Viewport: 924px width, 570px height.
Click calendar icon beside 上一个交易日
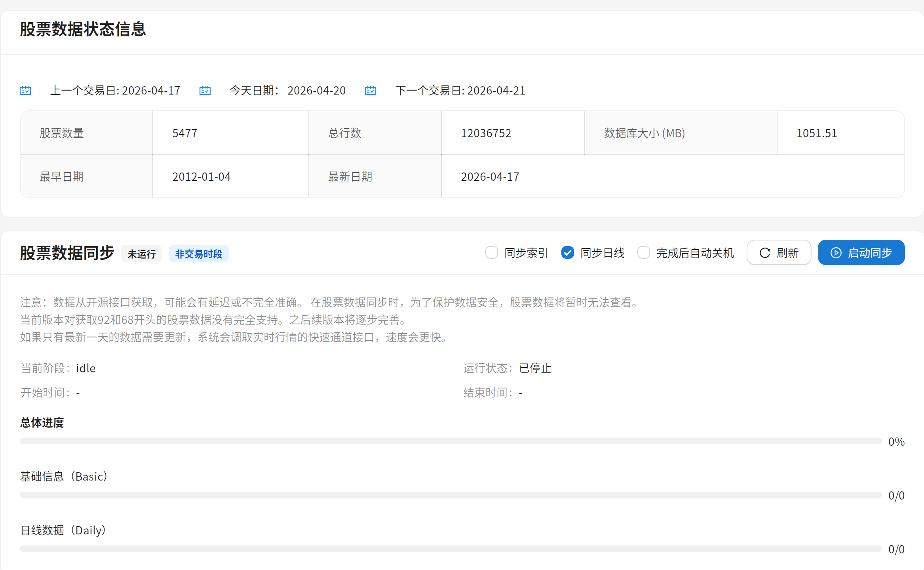(x=25, y=91)
